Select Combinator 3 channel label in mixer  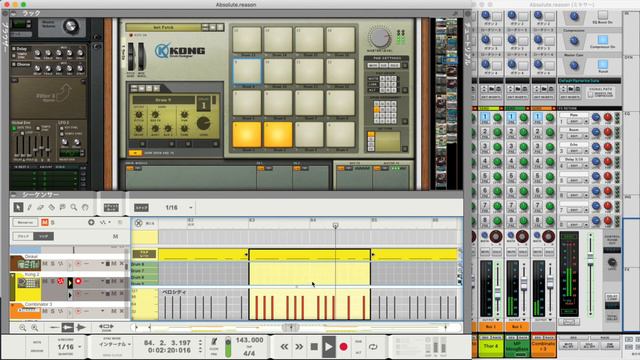[543, 346]
